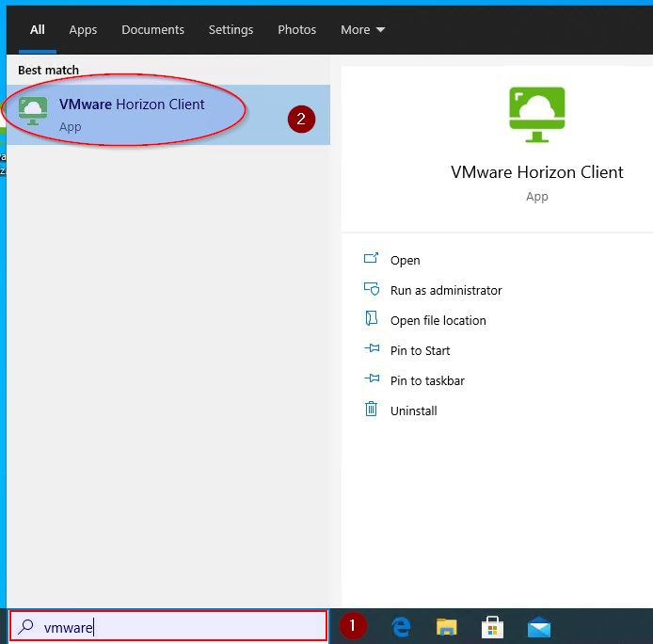Select the All search filter tab
Screen dimensions: 653x644
[38, 29]
